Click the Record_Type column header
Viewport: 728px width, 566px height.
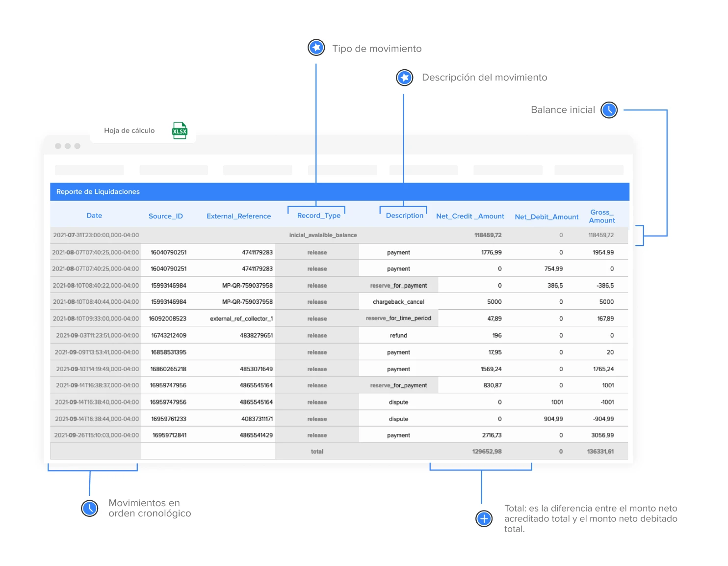point(319,216)
